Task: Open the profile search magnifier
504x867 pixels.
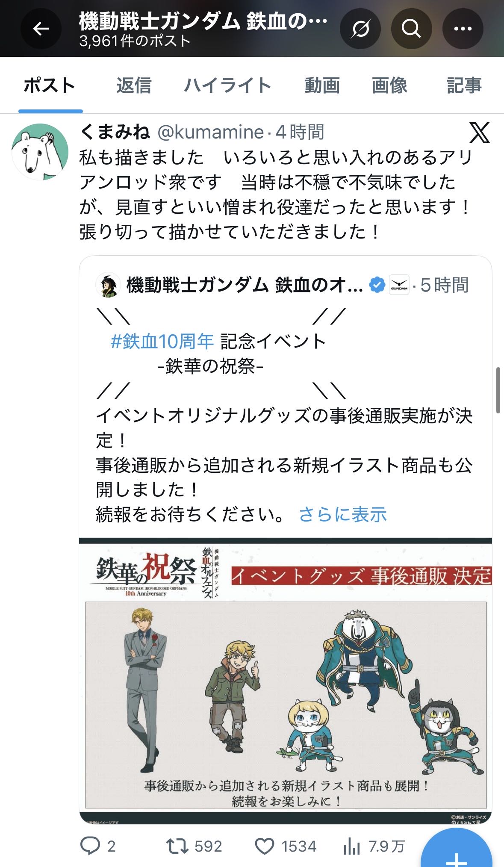Action: 411,29
